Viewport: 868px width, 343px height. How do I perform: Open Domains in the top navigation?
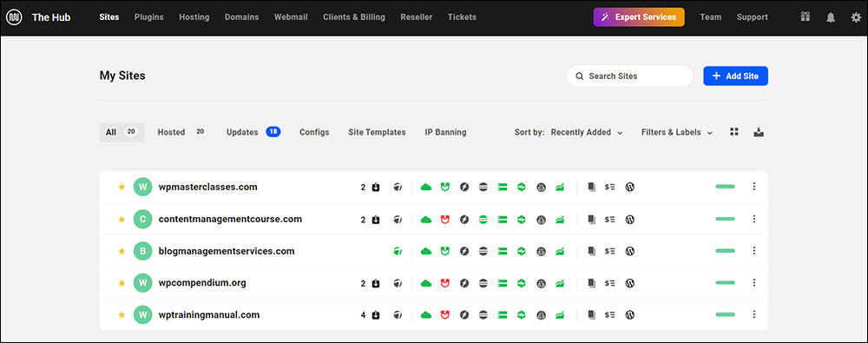tap(242, 17)
